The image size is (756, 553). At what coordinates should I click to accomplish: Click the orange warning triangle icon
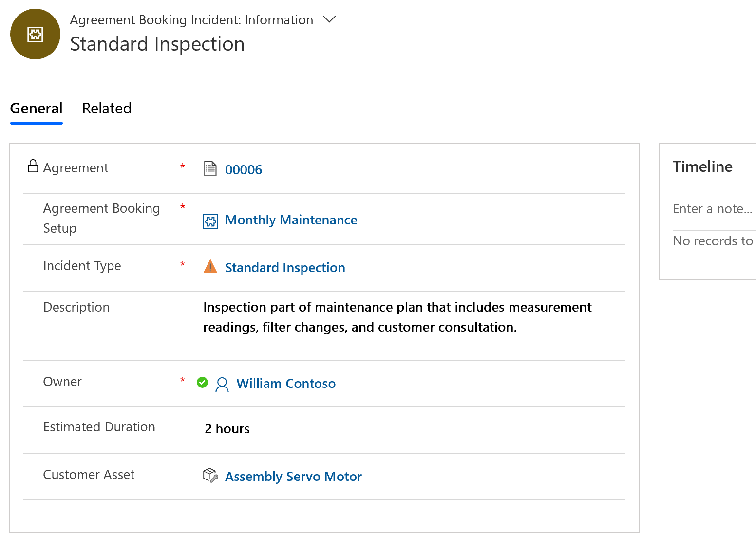click(x=210, y=266)
